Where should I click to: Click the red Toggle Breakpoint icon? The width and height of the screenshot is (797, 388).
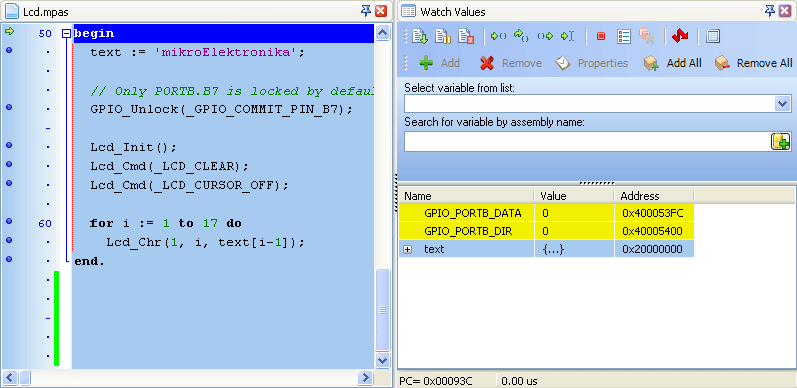click(601, 36)
